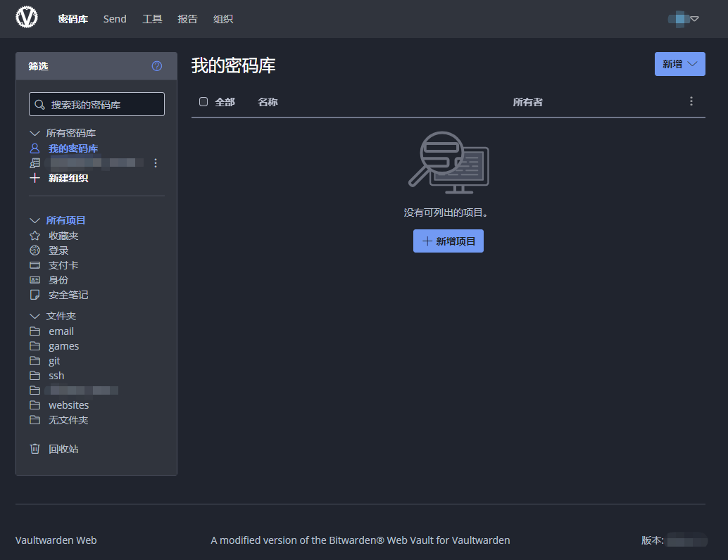Click 新建组织 to create organization
This screenshot has width=728, height=560.
68,179
